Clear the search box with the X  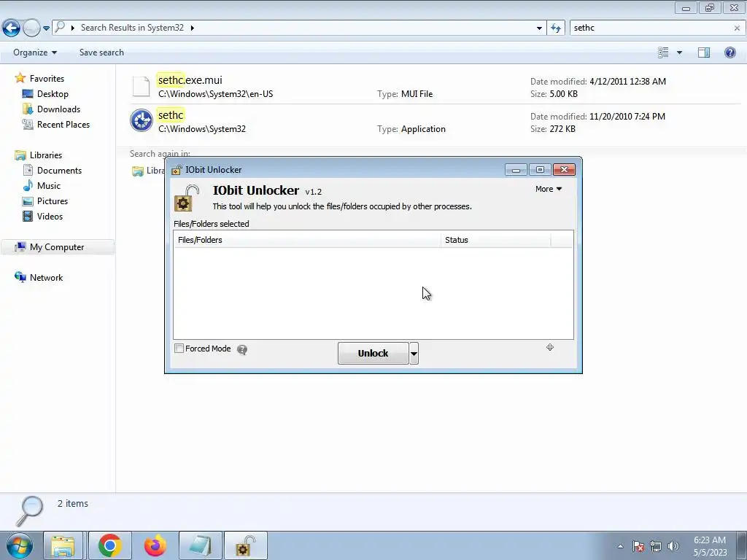(737, 28)
